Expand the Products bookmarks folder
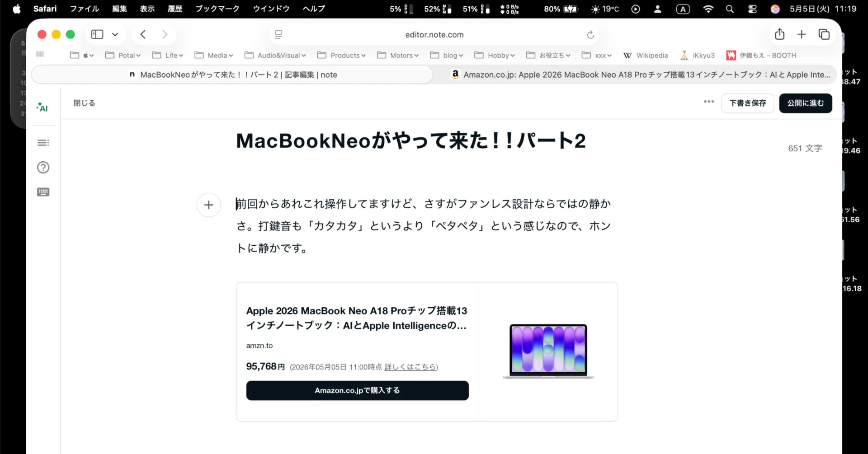868x454 pixels. [341, 55]
